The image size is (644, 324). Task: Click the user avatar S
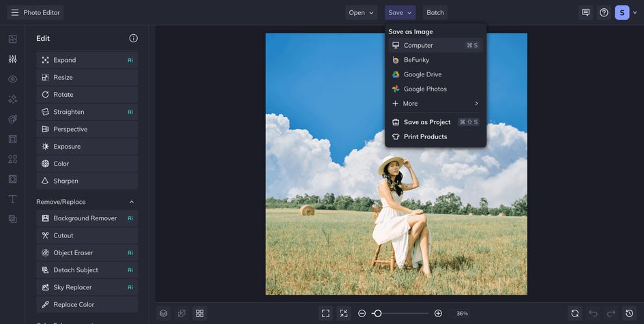coord(621,12)
